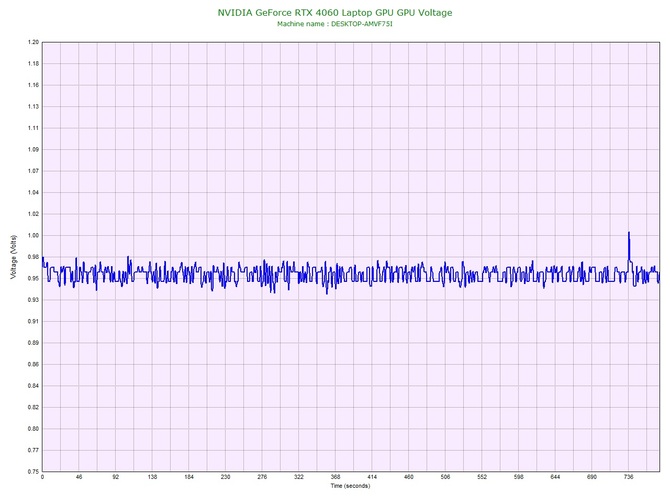This screenshot has width=670, height=503.
Task: Click the 690 tick on the time axis
Action: coord(592,477)
